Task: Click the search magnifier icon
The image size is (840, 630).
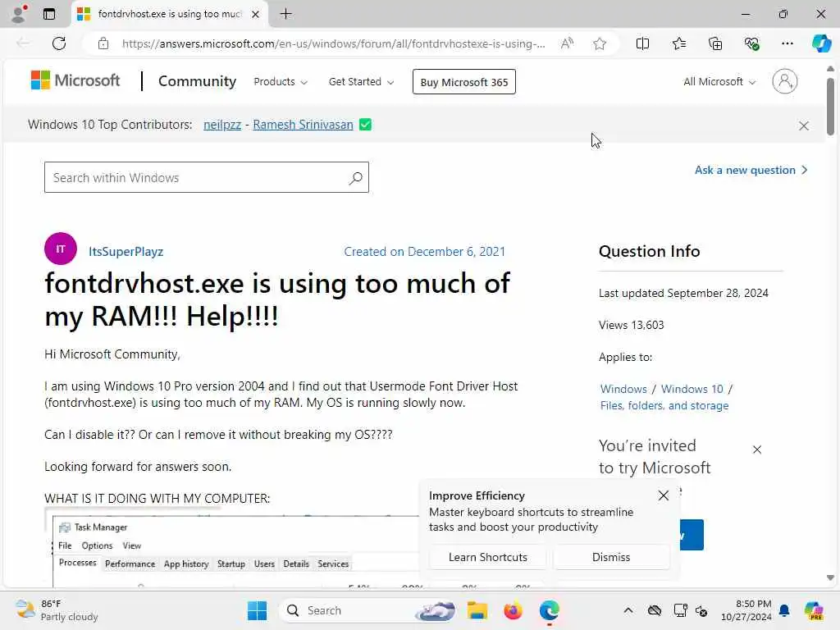Action: pos(356,178)
